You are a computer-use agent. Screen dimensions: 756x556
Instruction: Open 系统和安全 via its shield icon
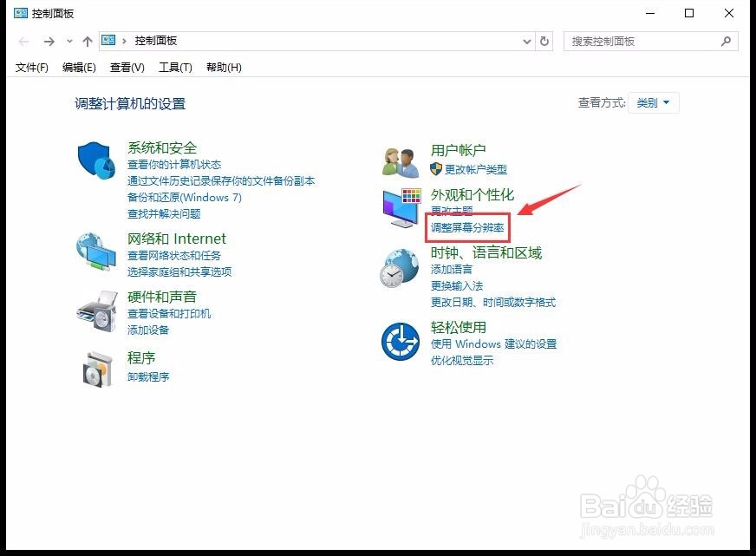95,159
